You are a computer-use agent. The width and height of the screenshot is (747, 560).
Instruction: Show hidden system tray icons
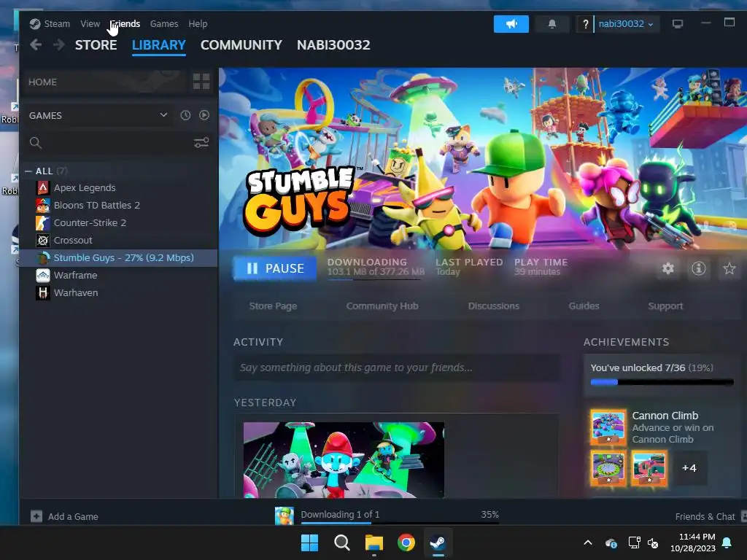pyautogui.click(x=588, y=542)
